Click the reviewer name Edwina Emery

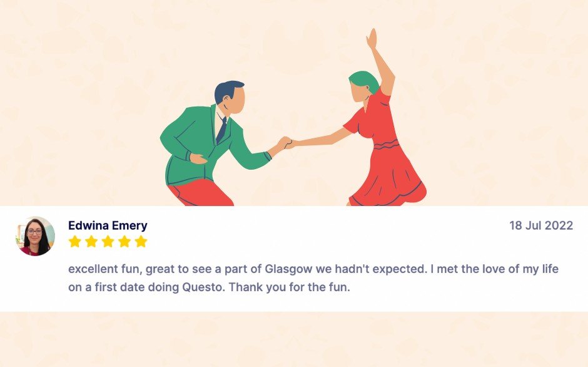(x=108, y=225)
